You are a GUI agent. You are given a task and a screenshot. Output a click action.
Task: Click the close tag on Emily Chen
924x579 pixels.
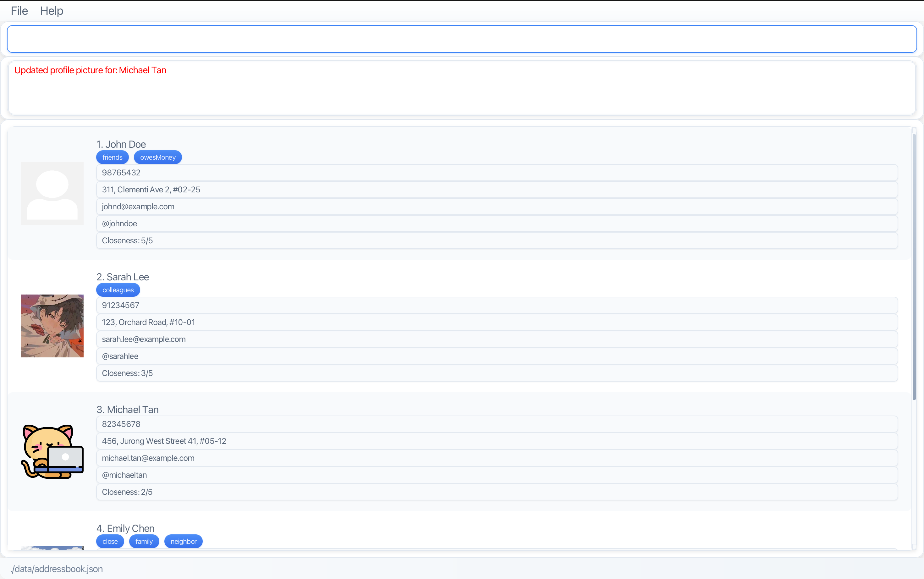pyautogui.click(x=110, y=542)
